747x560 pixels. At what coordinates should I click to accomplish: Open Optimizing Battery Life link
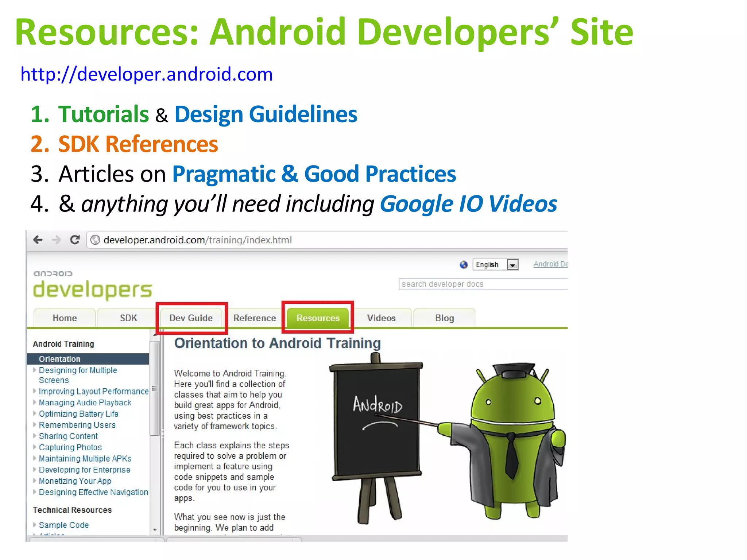(78, 414)
